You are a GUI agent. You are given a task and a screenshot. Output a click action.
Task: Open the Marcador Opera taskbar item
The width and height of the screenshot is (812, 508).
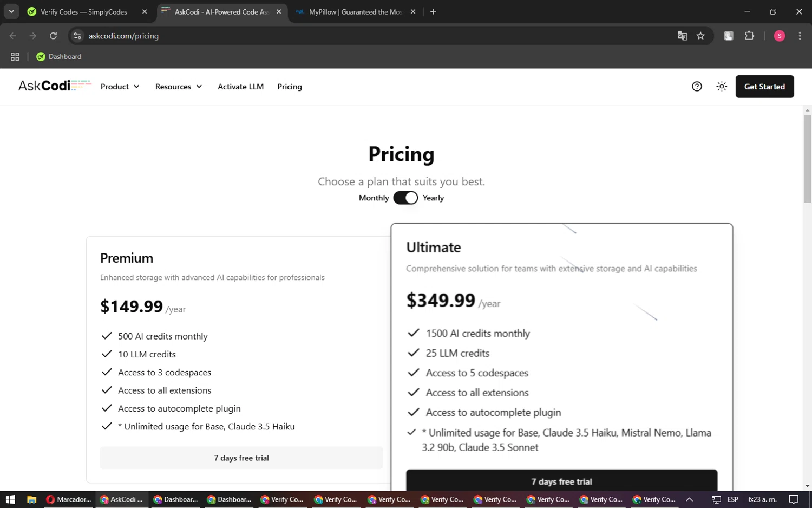[x=69, y=499]
